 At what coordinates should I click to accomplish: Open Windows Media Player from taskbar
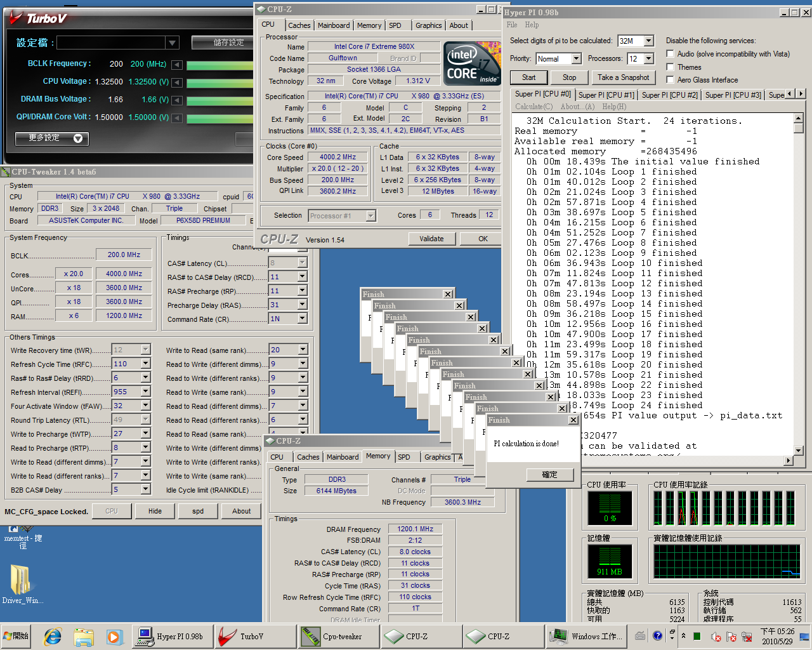pyautogui.click(x=114, y=636)
